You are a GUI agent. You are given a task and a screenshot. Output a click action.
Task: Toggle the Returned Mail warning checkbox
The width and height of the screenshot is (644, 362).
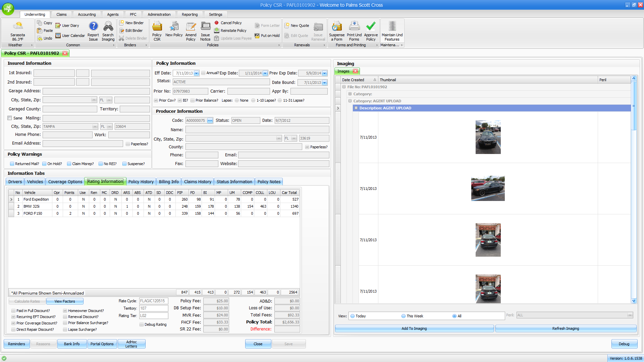click(12, 164)
